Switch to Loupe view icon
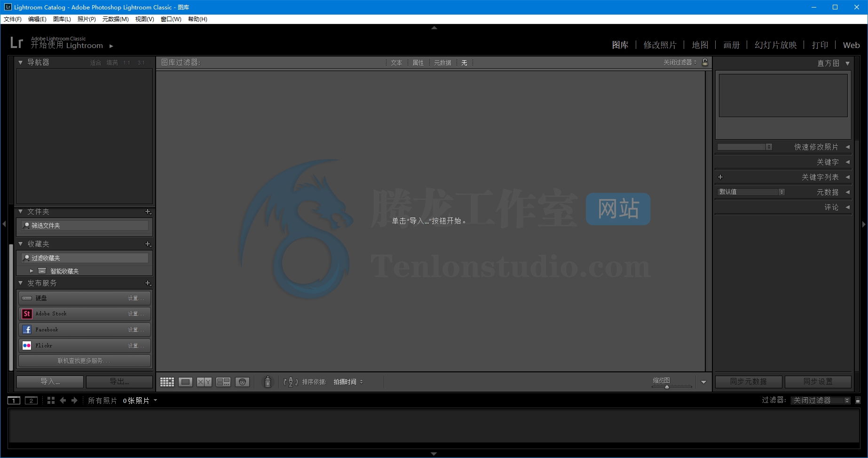Screen dimensions: 868x458 pyautogui.click(x=185, y=382)
